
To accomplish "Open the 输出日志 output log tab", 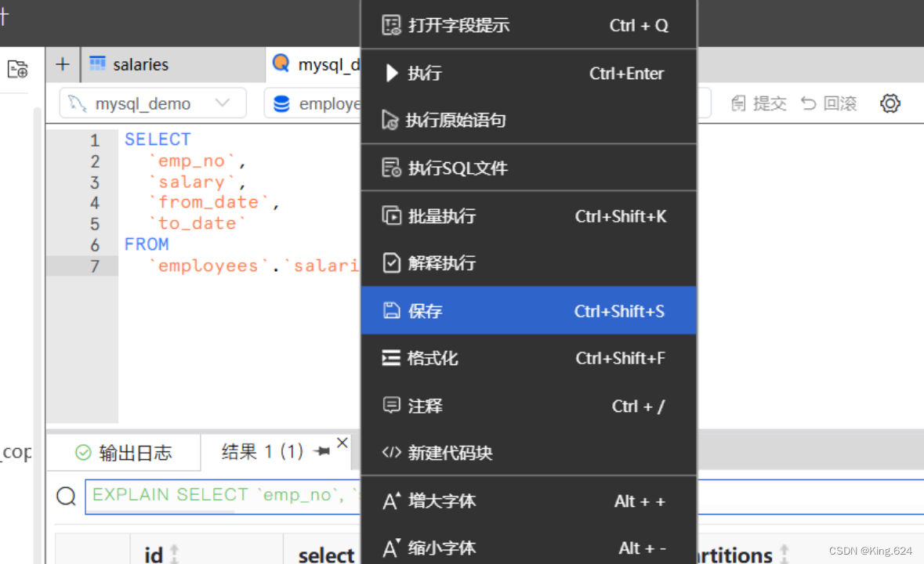I will [x=124, y=452].
